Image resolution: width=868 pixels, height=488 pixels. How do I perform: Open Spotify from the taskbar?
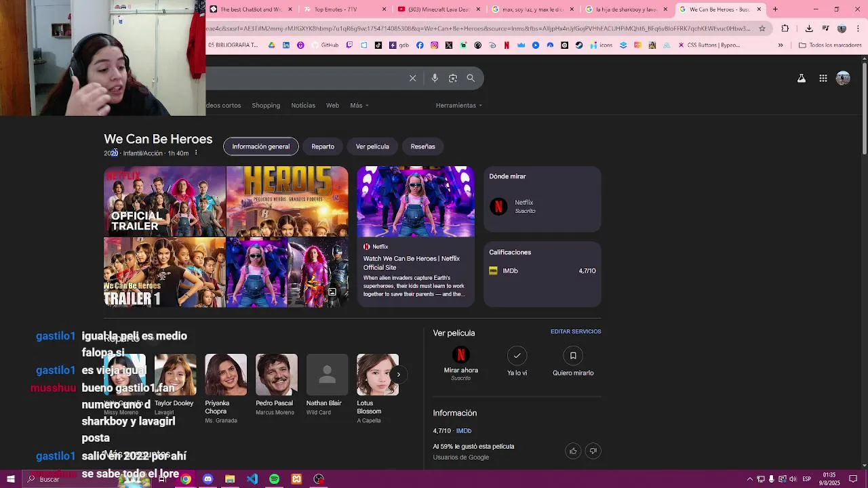click(274, 479)
